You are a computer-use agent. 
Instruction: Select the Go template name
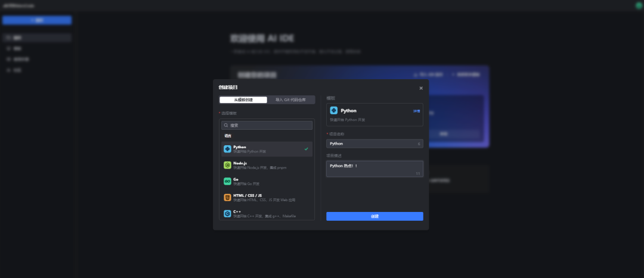[236, 179]
